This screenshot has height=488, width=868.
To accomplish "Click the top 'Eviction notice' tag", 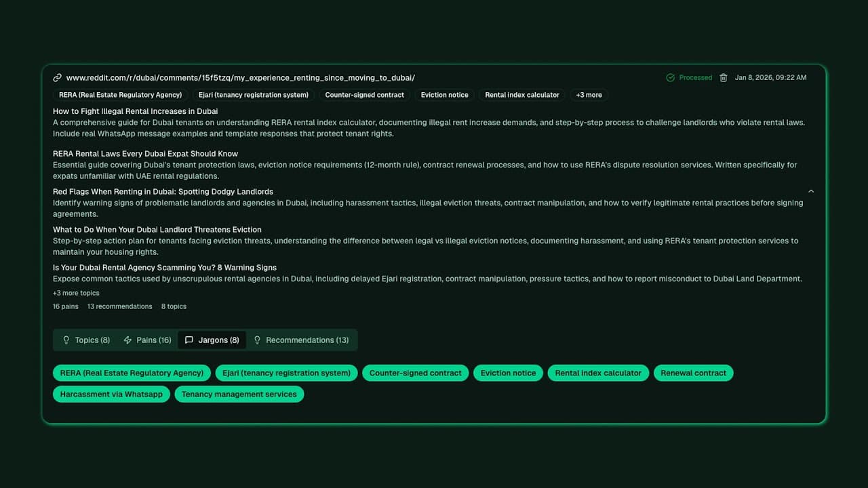I will (x=445, y=95).
